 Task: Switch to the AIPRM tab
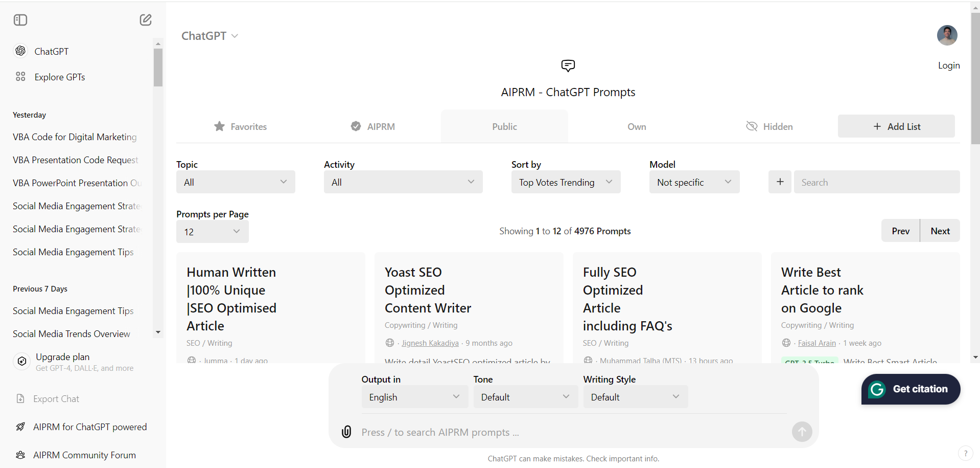point(372,126)
